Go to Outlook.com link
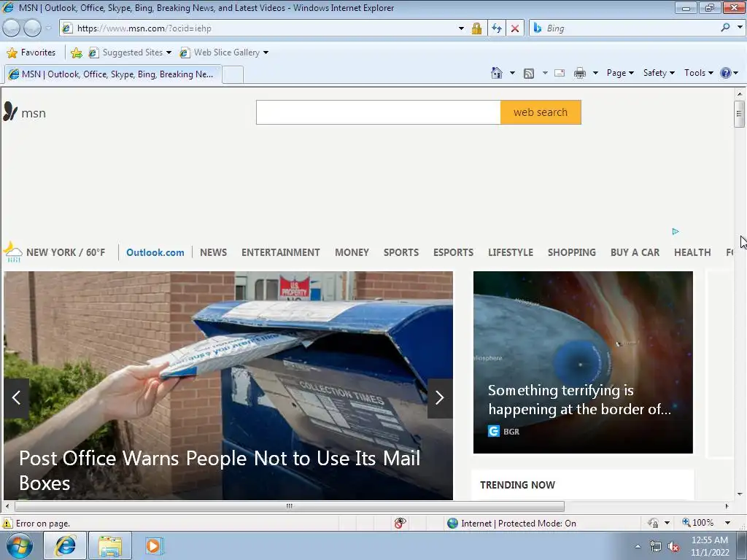Viewport: 747px width, 560px height. click(155, 252)
